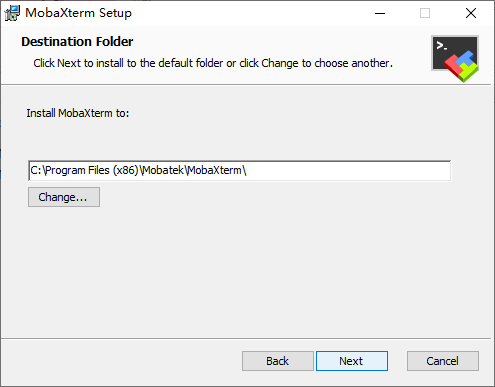
Task: Click the "MobaXterm Setup" title bar text
Action: pyautogui.click(x=79, y=13)
